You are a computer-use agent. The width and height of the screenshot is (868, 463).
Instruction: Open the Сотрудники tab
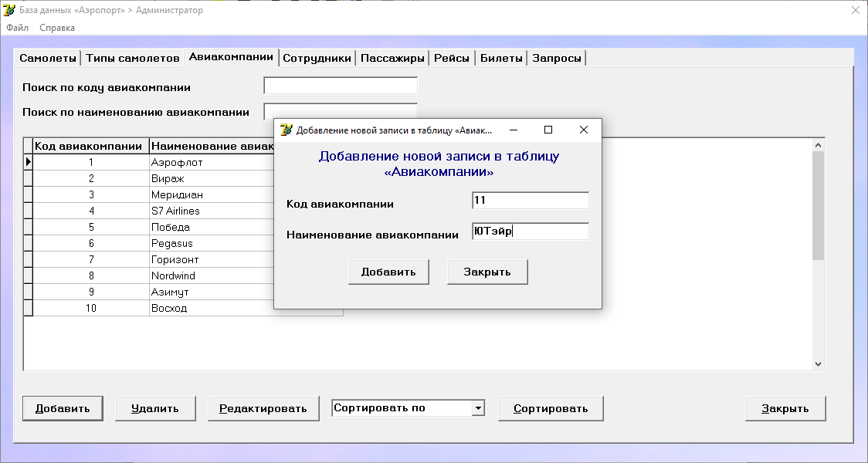tap(317, 58)
